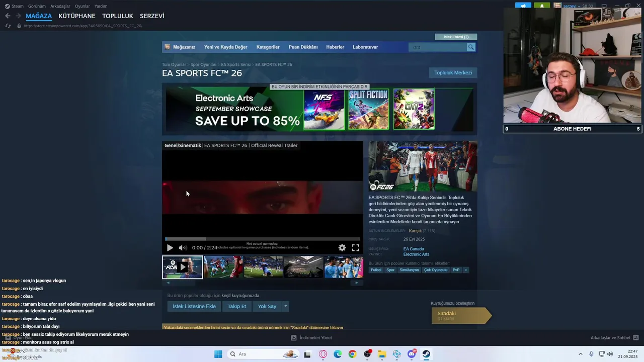Open the Yardım menu

point(101,6)
